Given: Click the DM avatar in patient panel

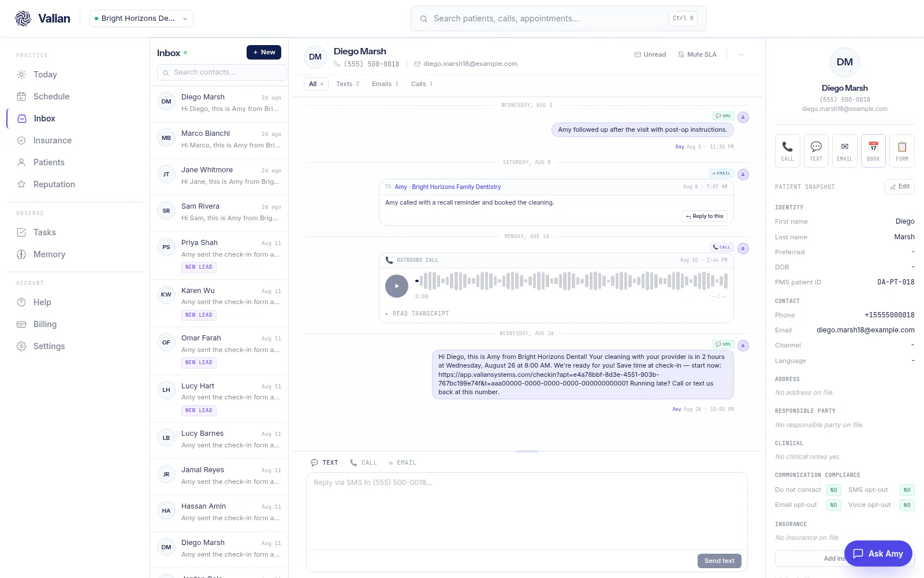Looking at the screenshot, I should coord(844,62).
